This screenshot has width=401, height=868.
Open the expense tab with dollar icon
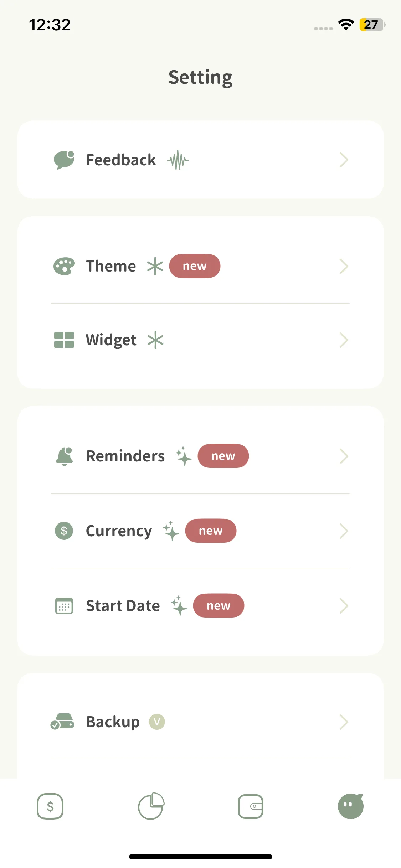point(50,806)
